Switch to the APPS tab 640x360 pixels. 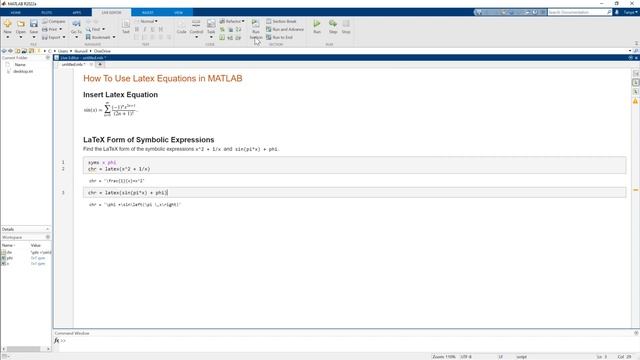click(77, 13)
